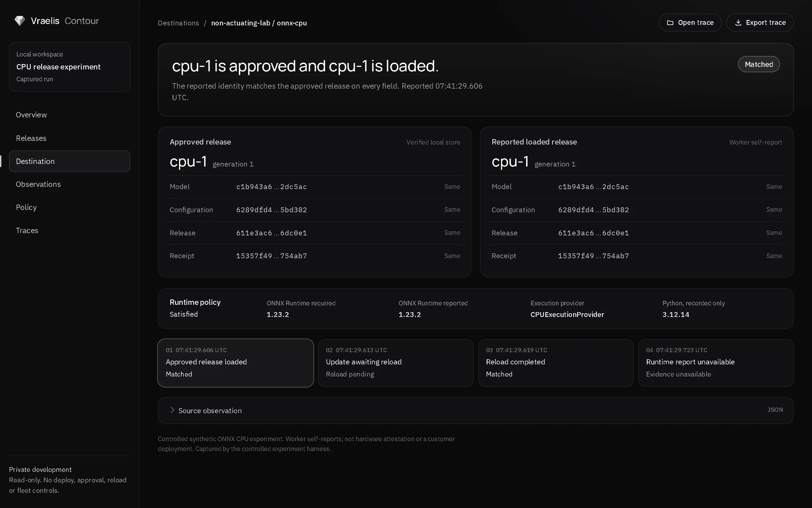
Task: Click the non-actuating-lab / onnx-cpu breadcrumb
Action: (x=259, y=23)
